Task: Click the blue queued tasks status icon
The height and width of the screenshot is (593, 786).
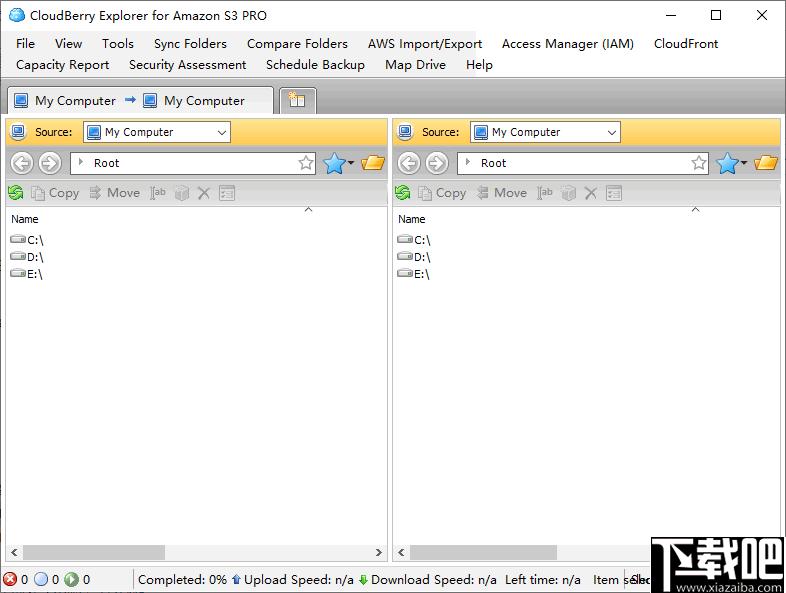Action: 41,579
